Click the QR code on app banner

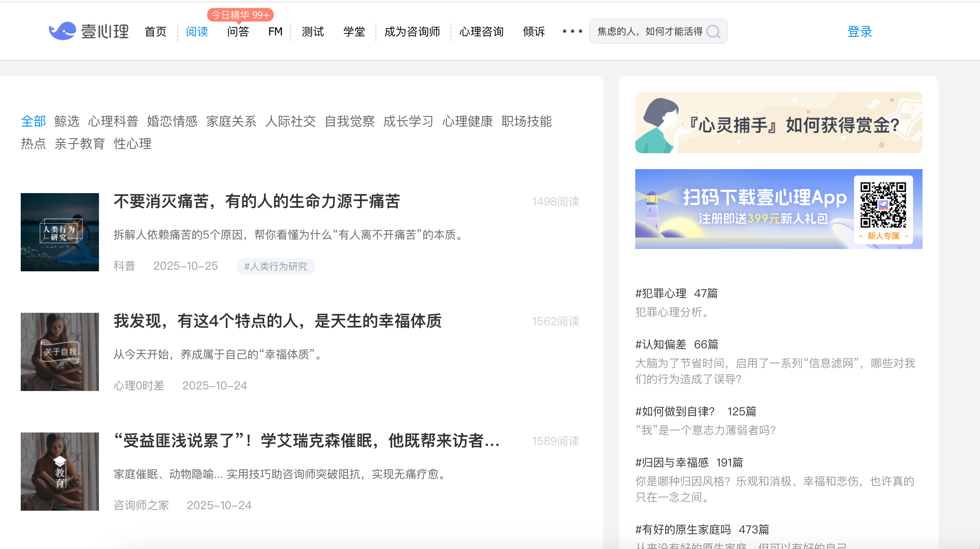click(x=883, y=205)
